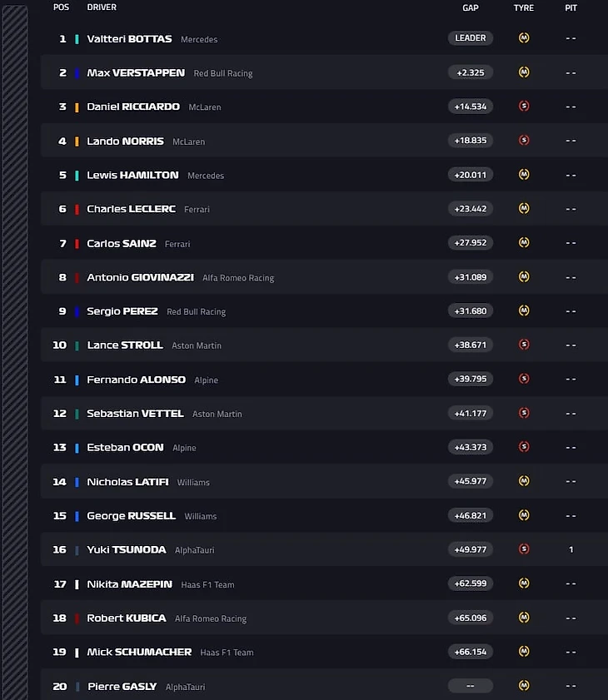Click the GAP column header
This screenshot has height=700, width=608.
click(471, 7)
